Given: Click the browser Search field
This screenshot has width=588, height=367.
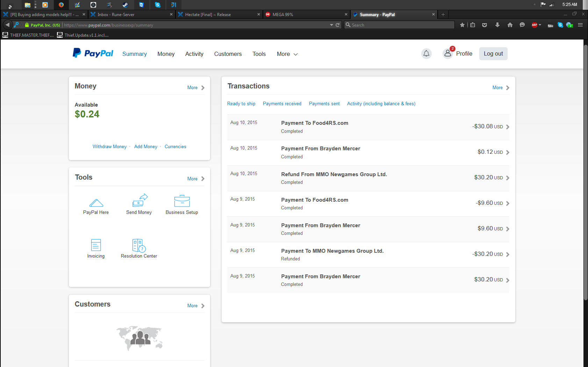Looking at the screenshot, I should point(399,25).
